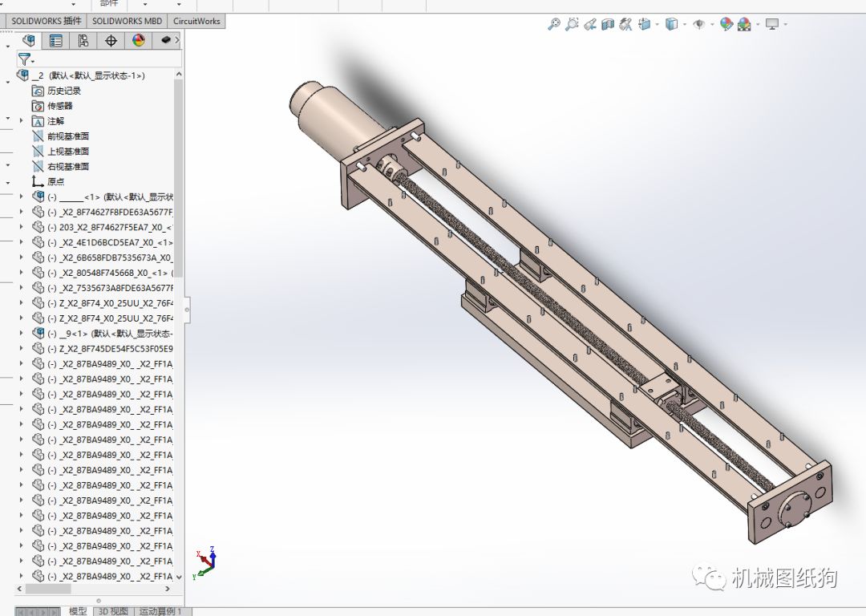Select the Zoom to Area tool
Screen dimensions: 866x616
coord(572,24)
